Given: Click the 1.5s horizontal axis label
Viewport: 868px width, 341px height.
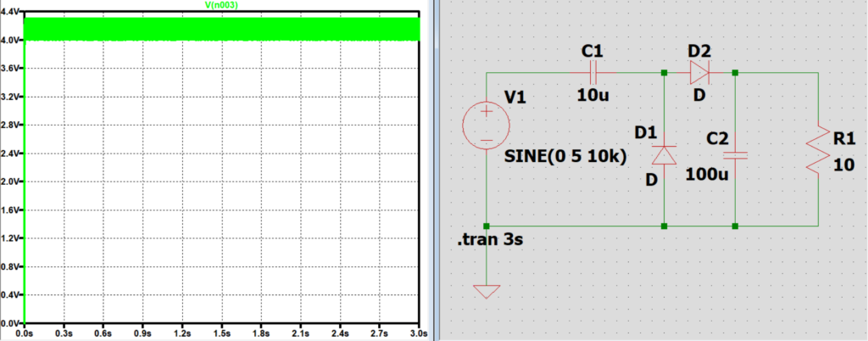Looking at the screenshot, I should coord(222,334).
